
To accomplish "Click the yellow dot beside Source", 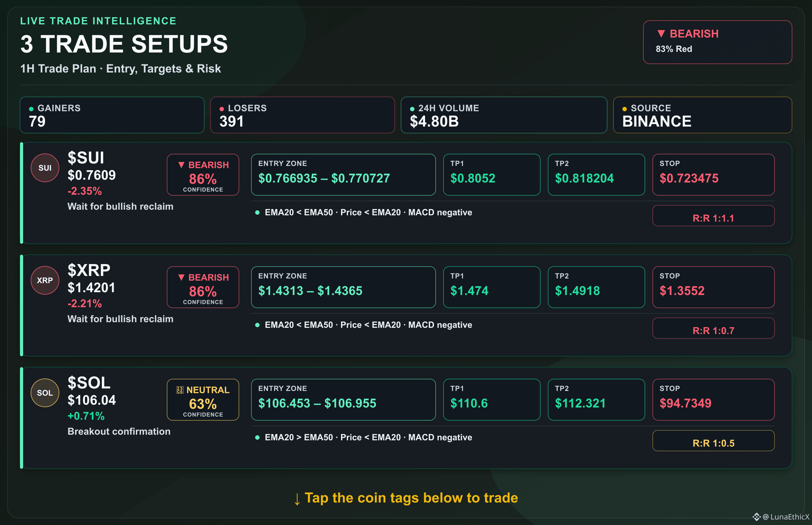I will pyautogui.click(x=624, y=109).
